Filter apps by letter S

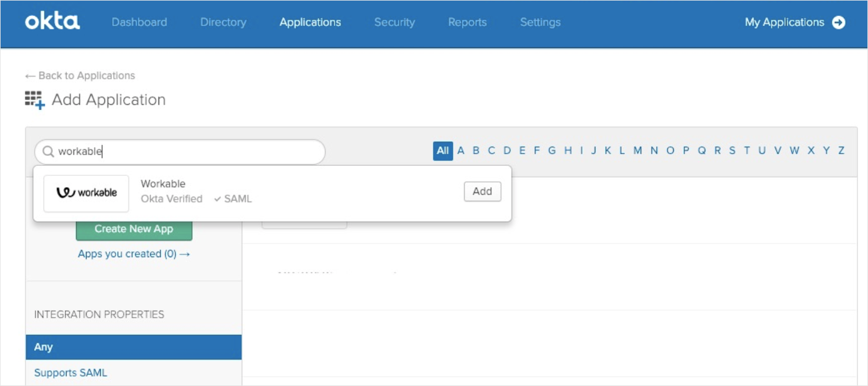(x=732, y=151)
